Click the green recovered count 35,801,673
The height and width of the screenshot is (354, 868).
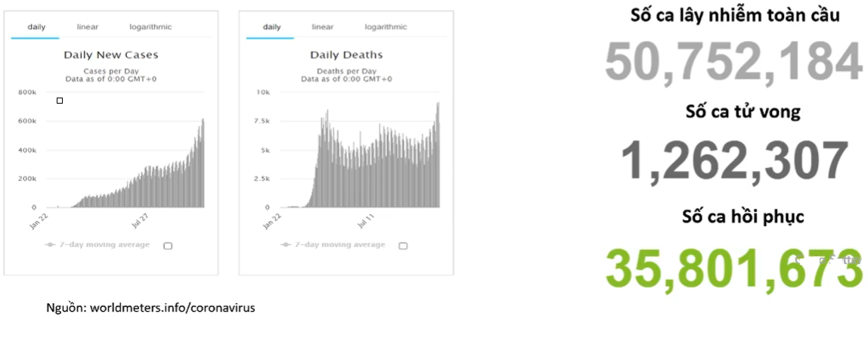[x=733, y=267]
